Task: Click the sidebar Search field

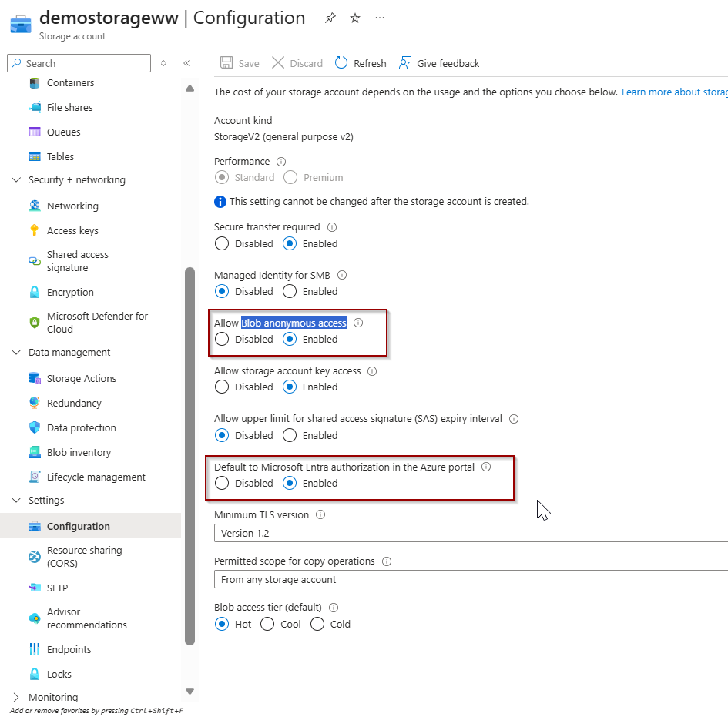Action: pos(79,63)
